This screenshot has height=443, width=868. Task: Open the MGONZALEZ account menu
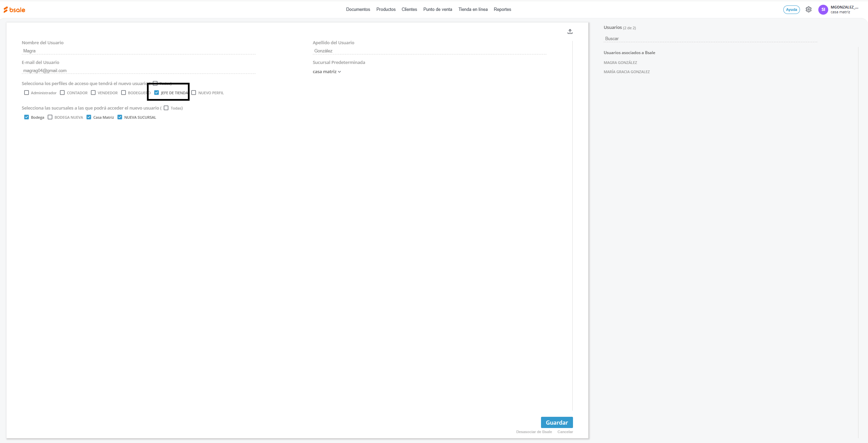(x=844, y=9)
